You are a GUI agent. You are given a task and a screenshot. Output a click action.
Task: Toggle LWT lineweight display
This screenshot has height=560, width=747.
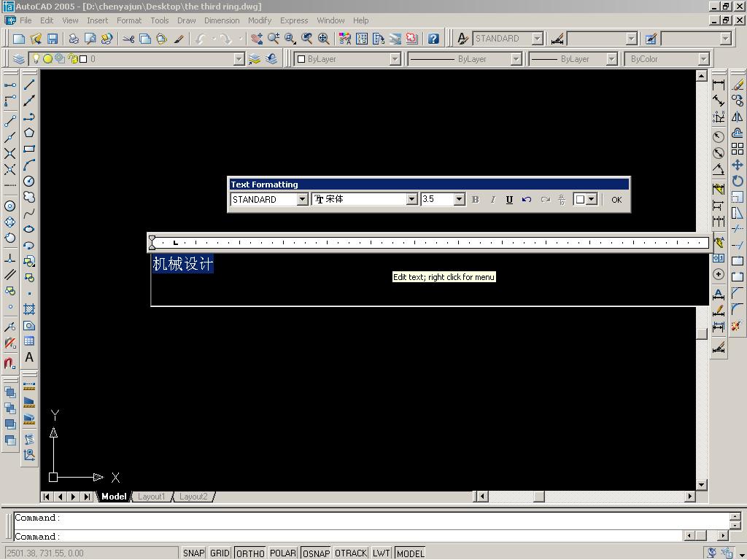(x=382, y=553)
